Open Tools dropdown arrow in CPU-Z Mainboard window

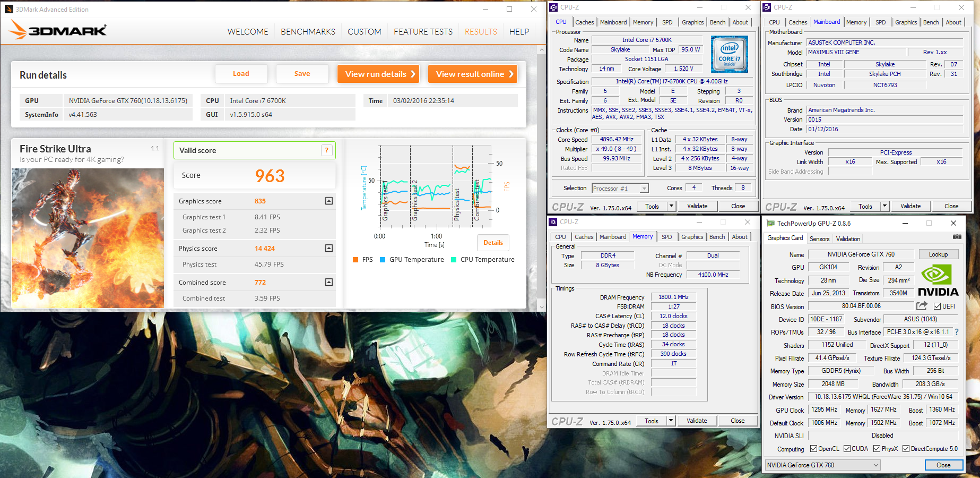(884, 206)
